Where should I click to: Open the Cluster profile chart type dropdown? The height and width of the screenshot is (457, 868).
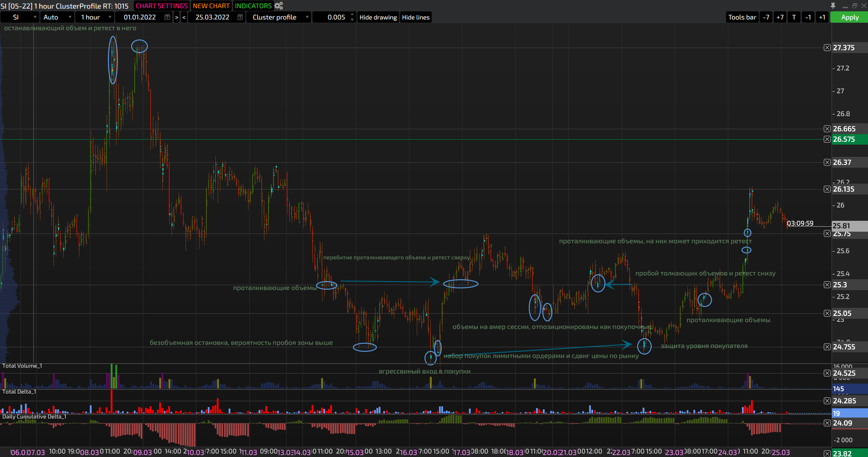[x=280, y=17]
